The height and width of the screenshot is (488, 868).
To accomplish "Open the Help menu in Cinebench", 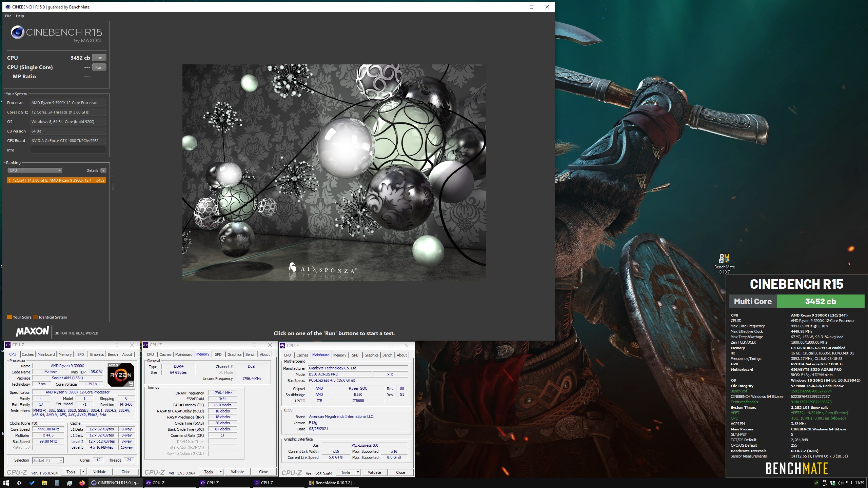I will click(20, 16).
